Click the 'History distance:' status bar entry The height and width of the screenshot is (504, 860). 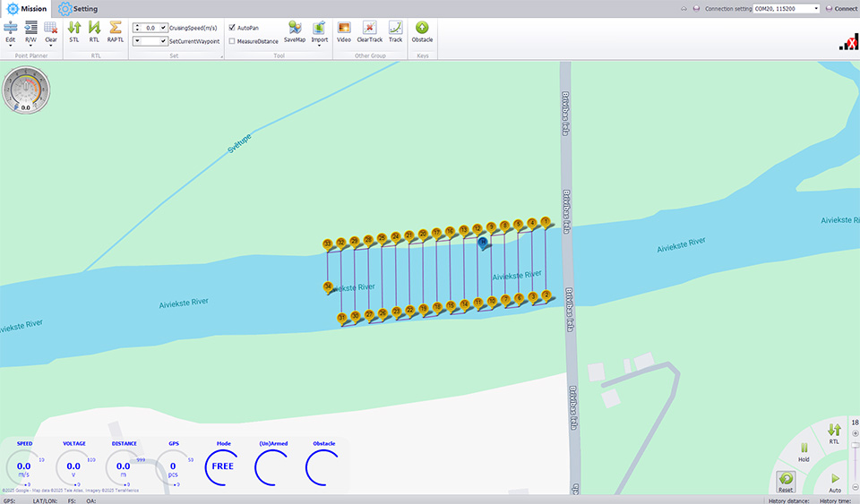(788, 500)
